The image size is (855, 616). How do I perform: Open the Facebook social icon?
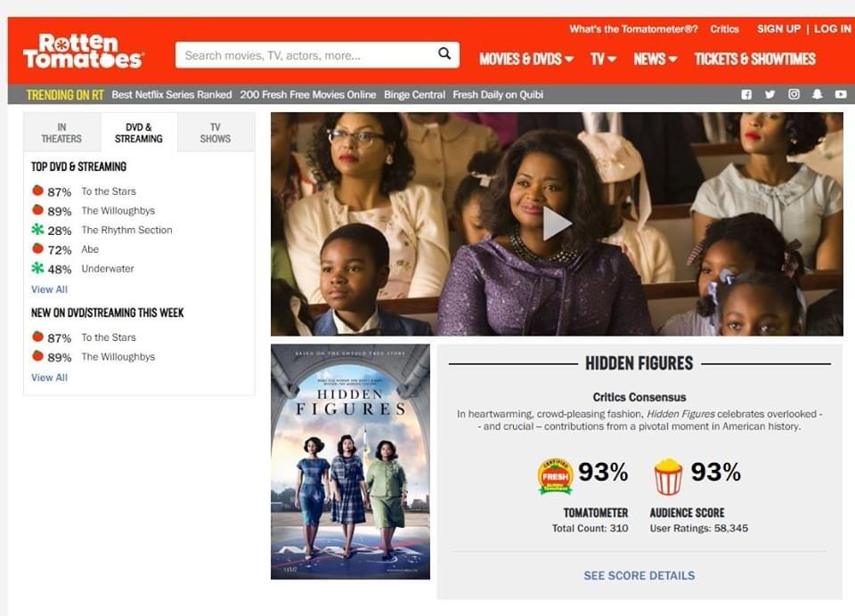click(x=746, y=94)
